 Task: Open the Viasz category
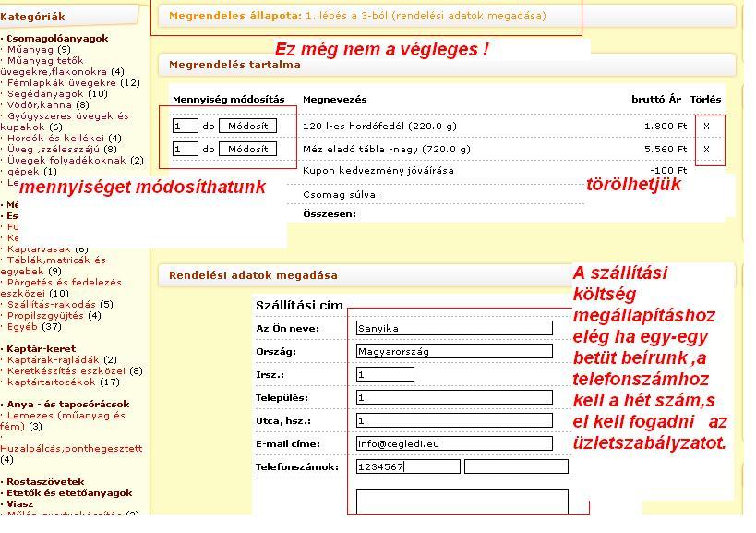coord(20,503)
